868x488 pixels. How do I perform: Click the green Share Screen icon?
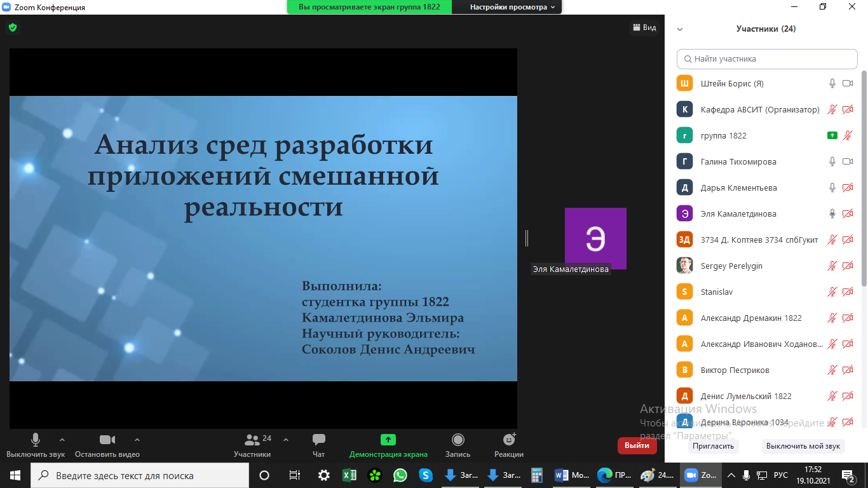click(x=388, y=440)
